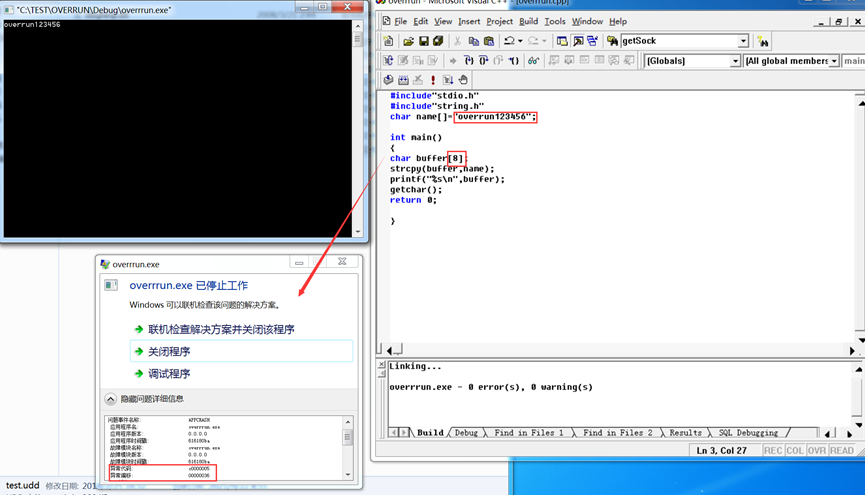This screenshot has height=495, width=865.
Task: Click the New Text File toolbar icon
Action: click(388, 41)
